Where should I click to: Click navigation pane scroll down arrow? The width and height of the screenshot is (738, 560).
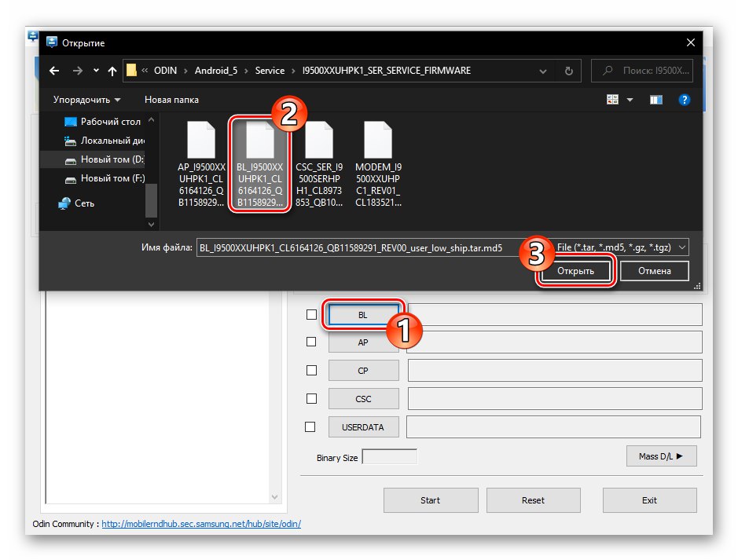pos(151,225)
